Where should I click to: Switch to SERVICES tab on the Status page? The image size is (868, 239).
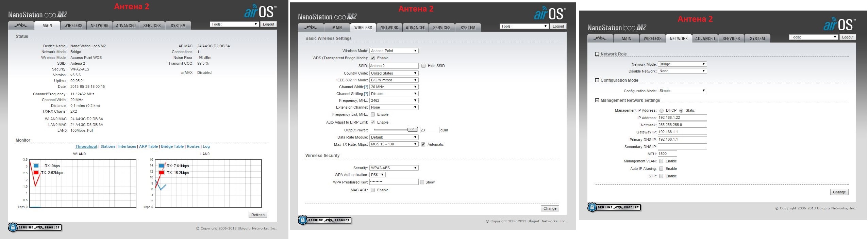click(x=152, y=26)
